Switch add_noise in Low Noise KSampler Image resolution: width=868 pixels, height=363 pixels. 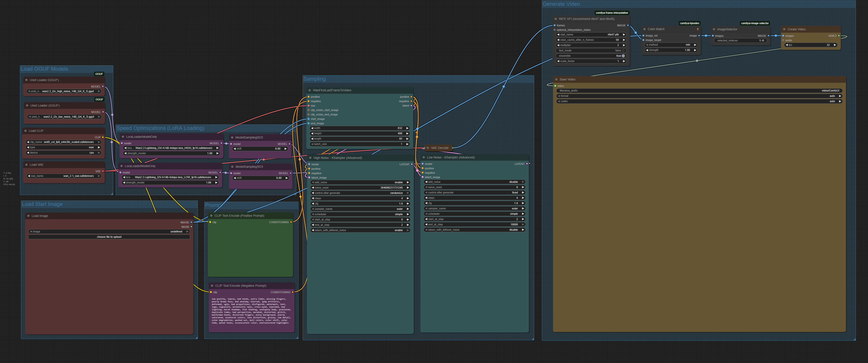[x=474, y=182]
